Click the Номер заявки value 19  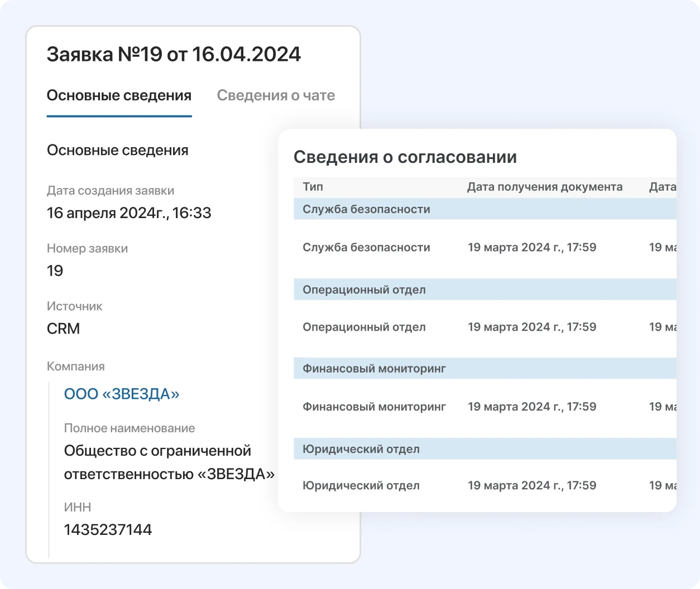(x=55, y=271)
